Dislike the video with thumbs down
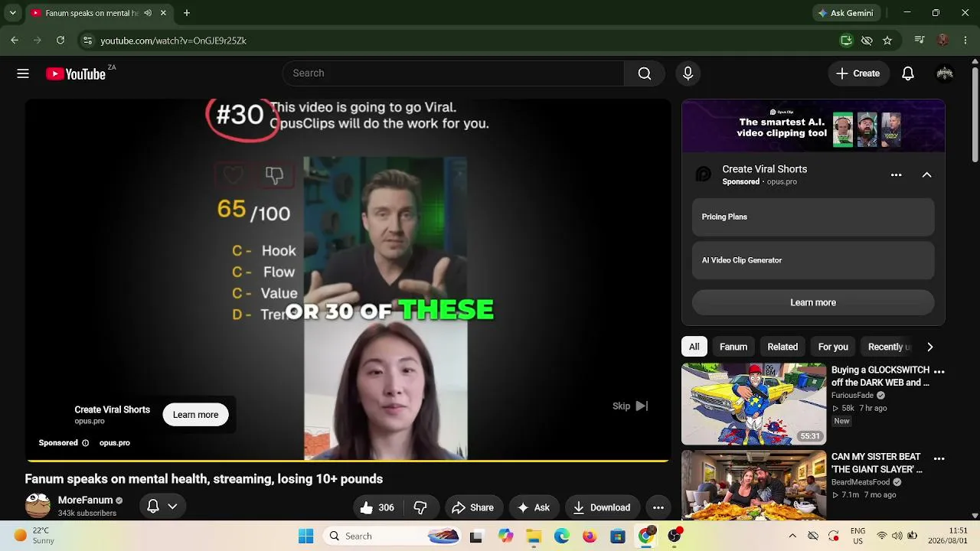This screenshot has height=551, width=980. coord(420,507)
